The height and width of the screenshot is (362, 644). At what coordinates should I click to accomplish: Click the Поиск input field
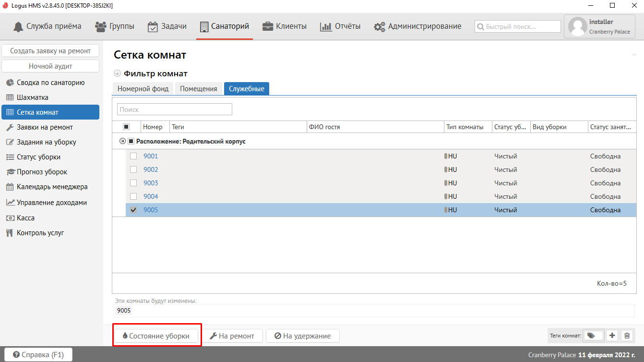pyautogui.click(x=175, y=109)
